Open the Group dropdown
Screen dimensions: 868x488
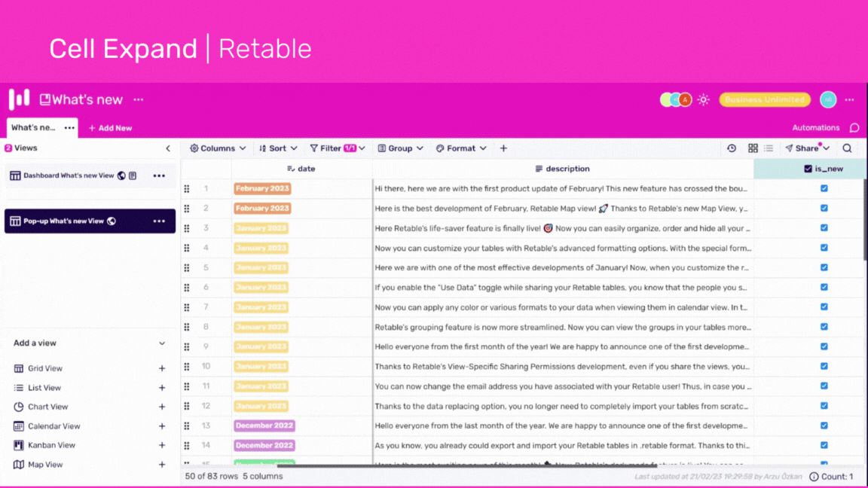click(400, 148)
